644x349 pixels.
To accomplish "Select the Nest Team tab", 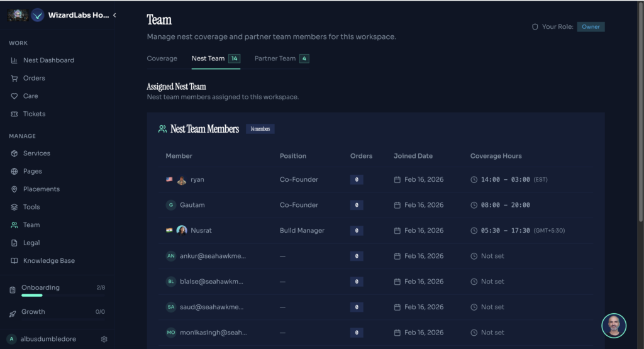I will (208, 58).
